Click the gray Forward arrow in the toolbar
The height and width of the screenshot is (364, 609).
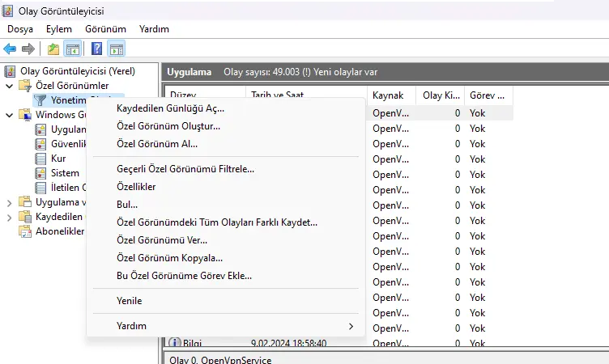click(x=28, y=49)
